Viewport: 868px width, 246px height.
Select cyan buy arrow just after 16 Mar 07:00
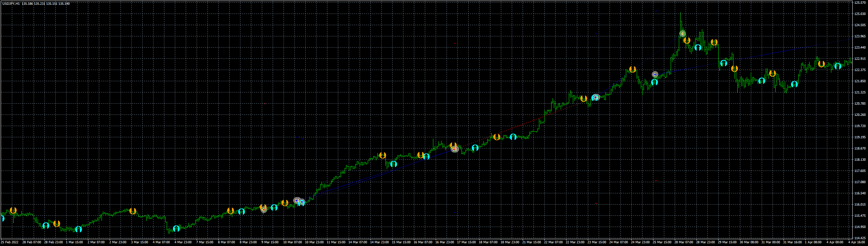[x=426, y=156]
